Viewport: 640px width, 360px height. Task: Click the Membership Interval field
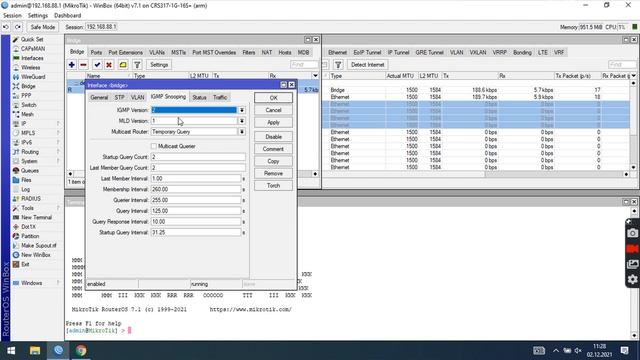196,189
